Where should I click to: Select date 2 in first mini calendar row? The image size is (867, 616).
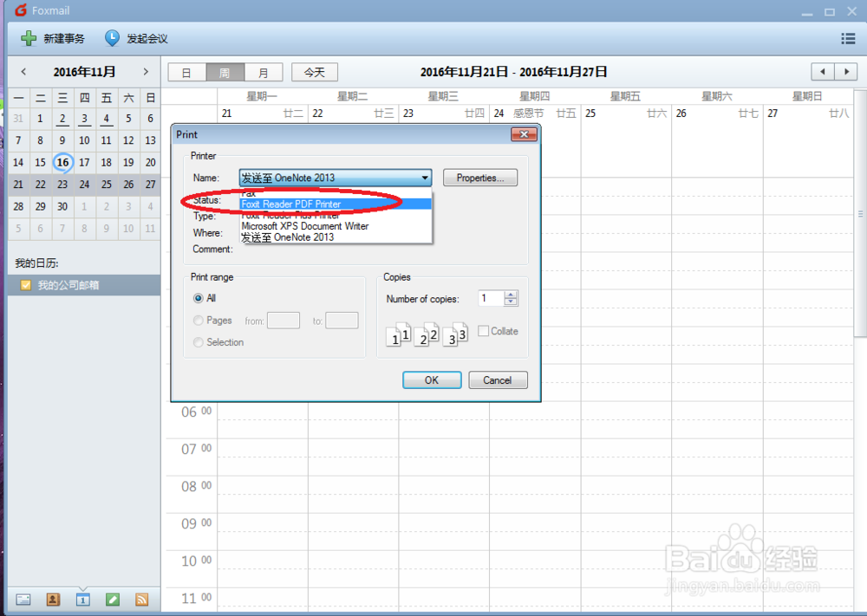pyautogui.click(x=62, y=118)
